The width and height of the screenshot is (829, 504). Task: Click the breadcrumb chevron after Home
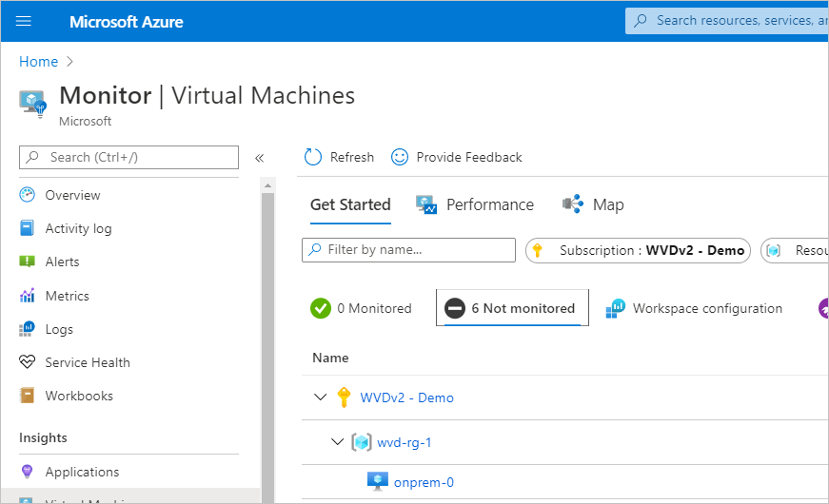click(69, 61)
